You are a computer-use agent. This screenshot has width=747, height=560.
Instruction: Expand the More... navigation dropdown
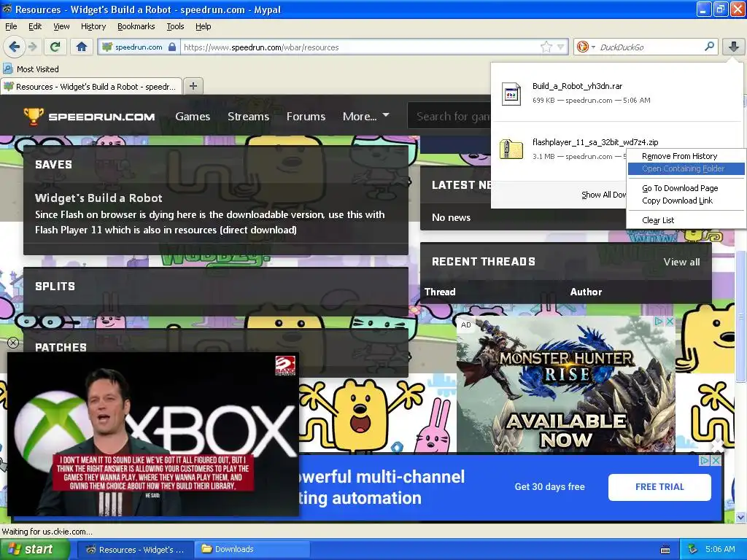pyautogui.click(x=366, y=116)
